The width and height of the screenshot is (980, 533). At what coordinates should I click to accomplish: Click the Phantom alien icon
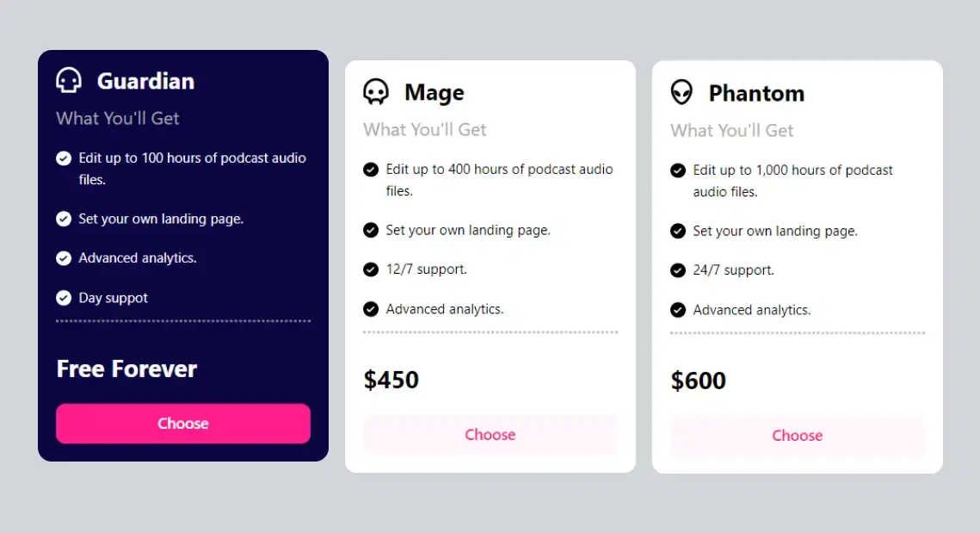[x=681, y=93]
